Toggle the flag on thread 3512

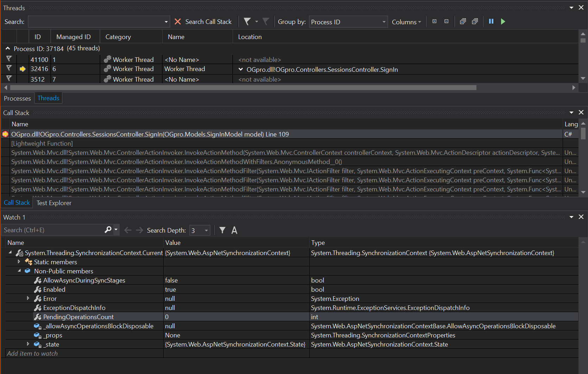(9, 79)
